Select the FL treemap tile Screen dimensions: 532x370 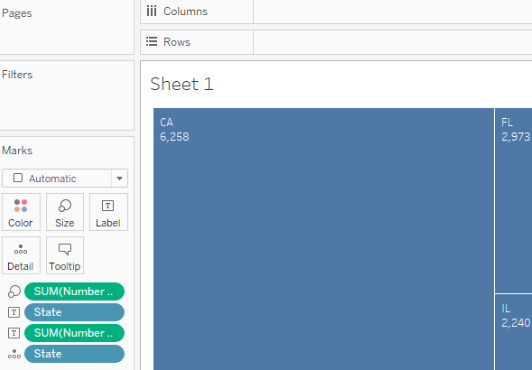[x=514, y=200]
